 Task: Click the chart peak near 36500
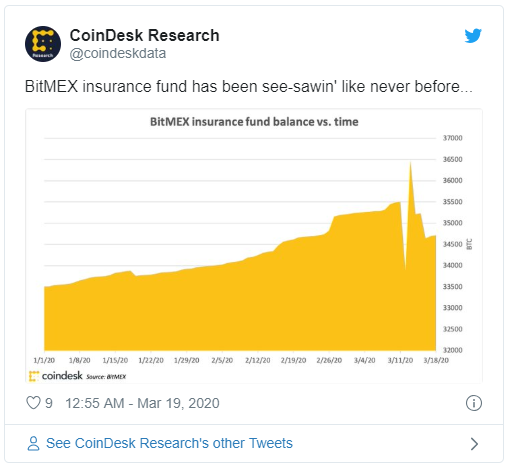(x=410, y=163)
